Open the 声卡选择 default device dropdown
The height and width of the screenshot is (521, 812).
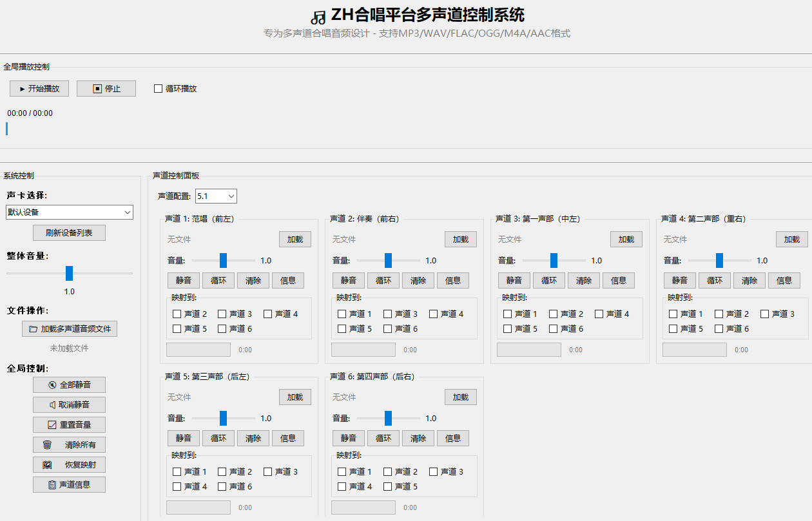(x=69, y=212)
